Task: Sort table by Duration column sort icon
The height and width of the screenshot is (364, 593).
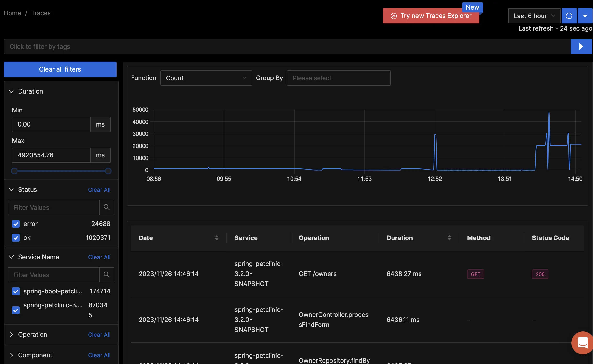Action: [449, 238]
